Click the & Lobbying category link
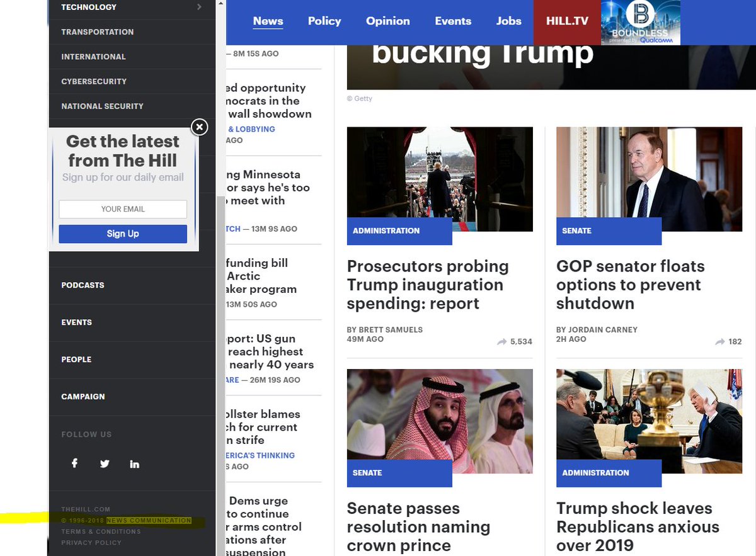Viewport: 756px width, 556px height. (x=251, y=129)
